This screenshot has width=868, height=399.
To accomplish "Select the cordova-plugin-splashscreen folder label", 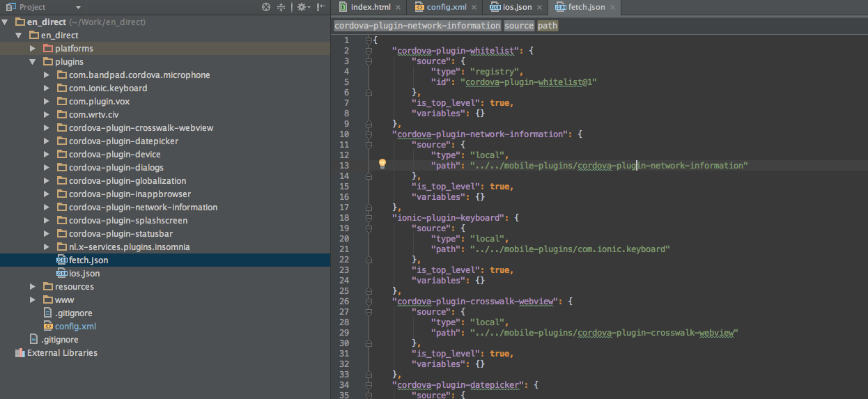I will point(128,221).
